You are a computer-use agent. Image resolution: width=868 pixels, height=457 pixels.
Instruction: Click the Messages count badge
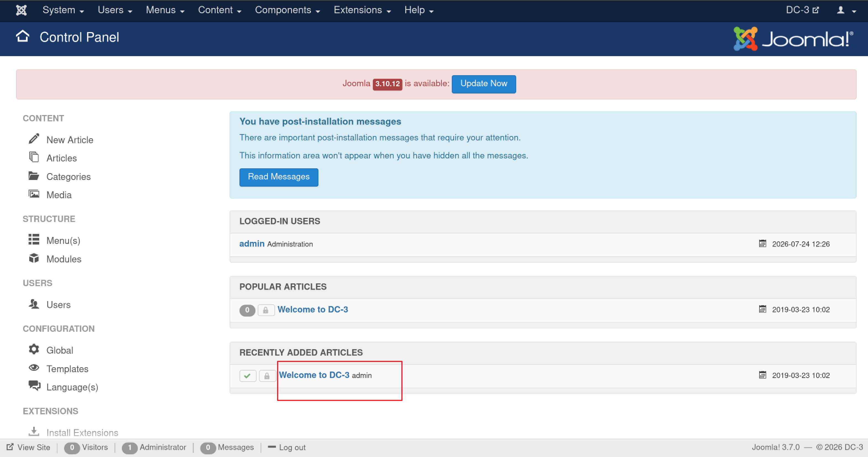tap(208, 448)
